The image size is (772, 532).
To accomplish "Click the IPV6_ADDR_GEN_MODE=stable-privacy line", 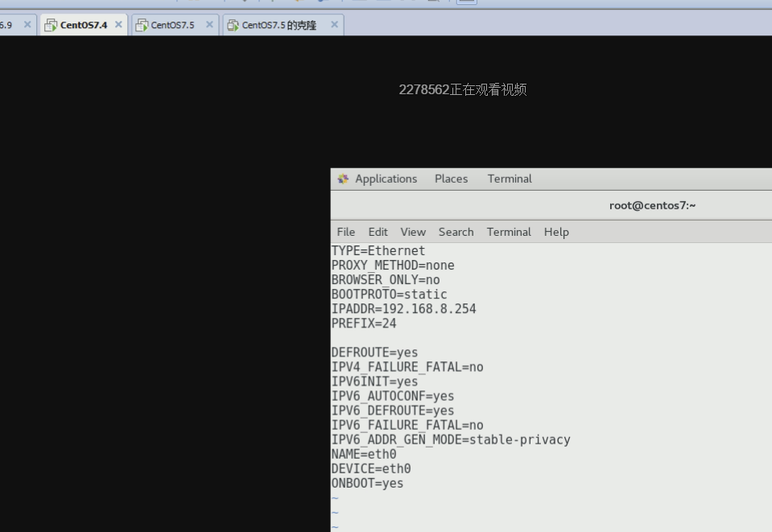I will click(x=451, y=440).
